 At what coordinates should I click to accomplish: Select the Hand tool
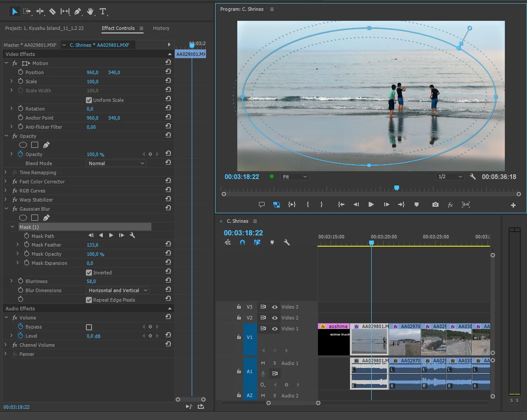90,11
